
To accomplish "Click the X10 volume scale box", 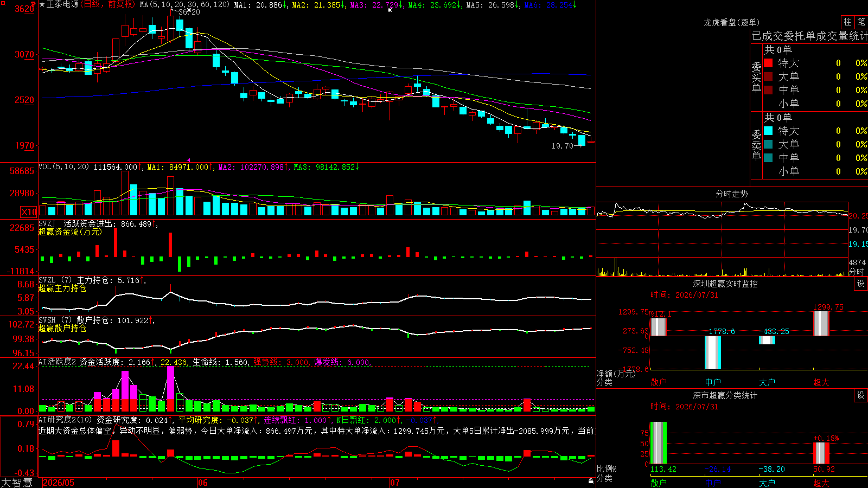I will [x=29, y=212].
